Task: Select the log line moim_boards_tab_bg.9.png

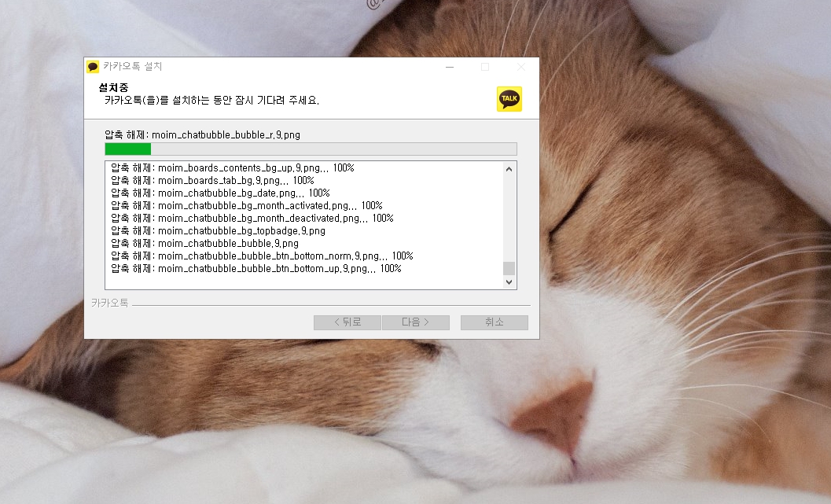Action: pyautogui.click(x=212, y=181)
